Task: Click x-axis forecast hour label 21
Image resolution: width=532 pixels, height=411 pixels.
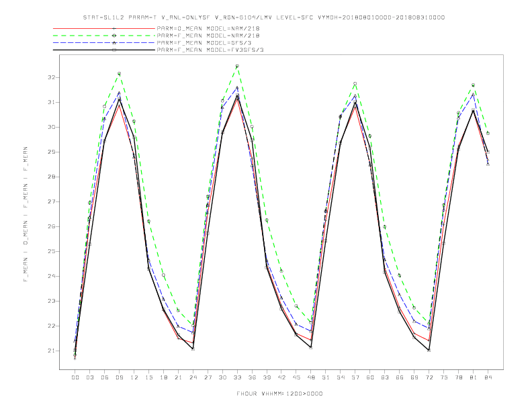Action: coord(178,377)
